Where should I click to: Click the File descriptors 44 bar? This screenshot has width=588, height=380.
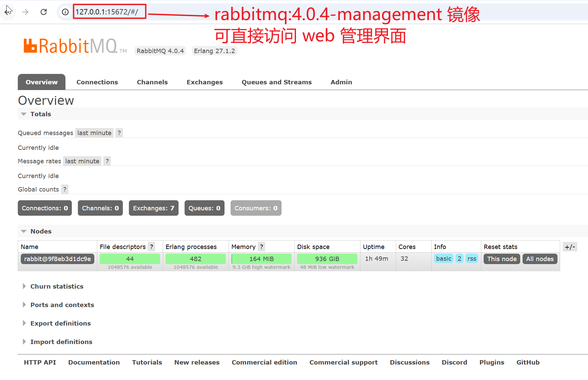click(130, 259)
